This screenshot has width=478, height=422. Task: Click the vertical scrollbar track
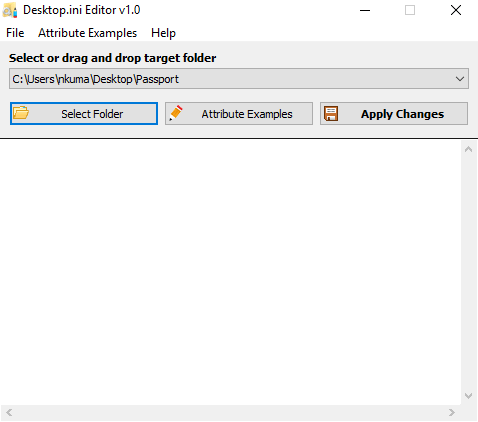(468, 273)
